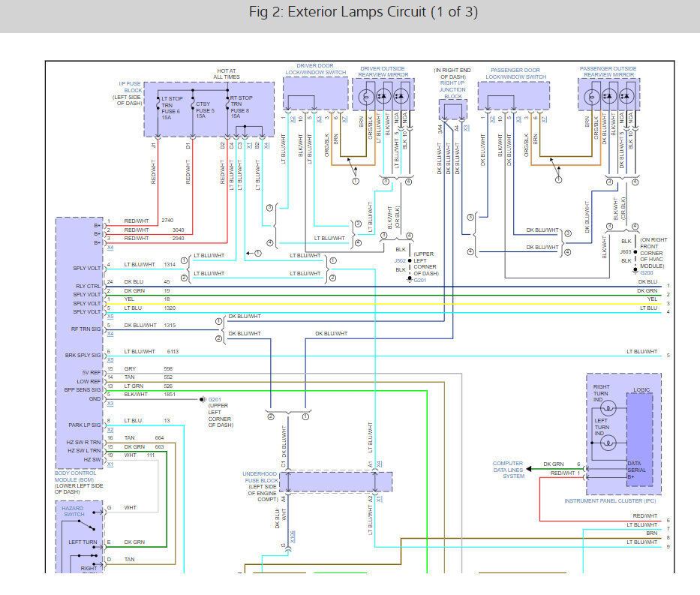This screenshot has height=595, width=700.
Task: Click the HAZARD SWITCH label
Action: pos(74,511)
